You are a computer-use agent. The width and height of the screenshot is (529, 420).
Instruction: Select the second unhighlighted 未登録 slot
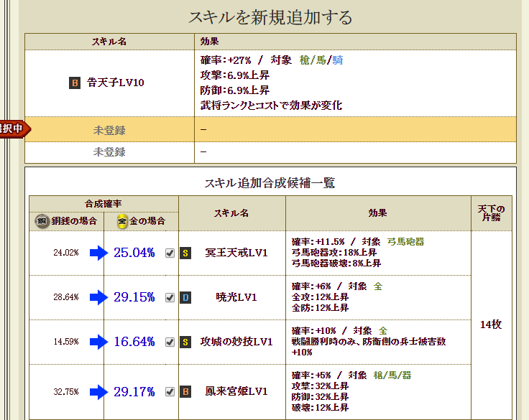click(x=270, y=152)
